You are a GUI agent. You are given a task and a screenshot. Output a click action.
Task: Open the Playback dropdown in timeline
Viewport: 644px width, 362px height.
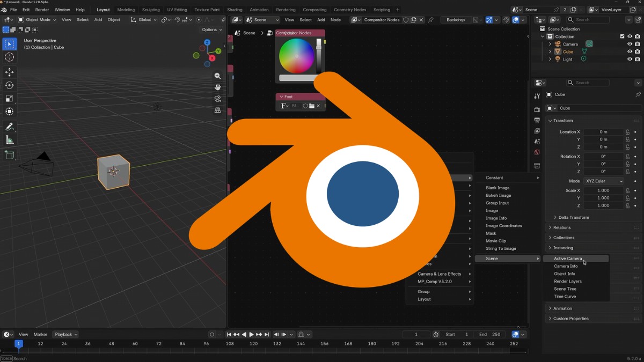[66, 335]
